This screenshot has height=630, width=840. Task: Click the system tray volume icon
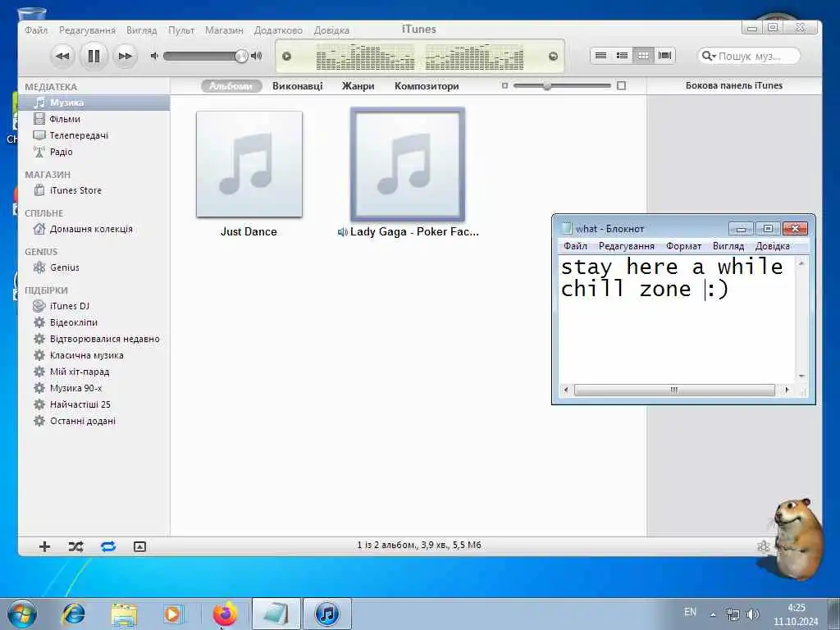753,614
